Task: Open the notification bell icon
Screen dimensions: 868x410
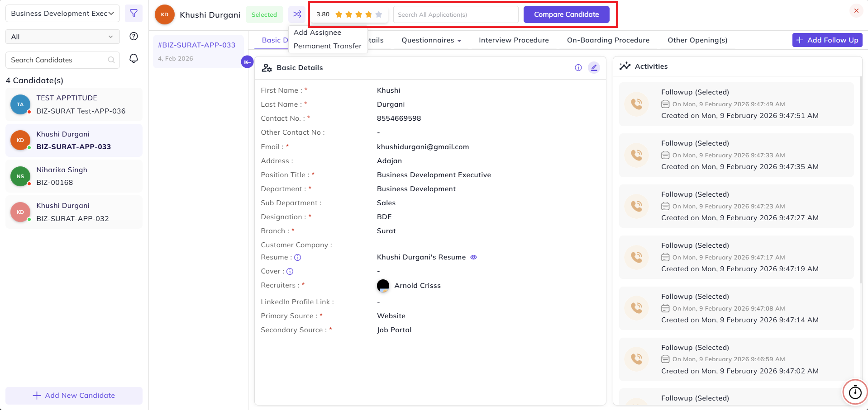Action: [x=134, y=58]
